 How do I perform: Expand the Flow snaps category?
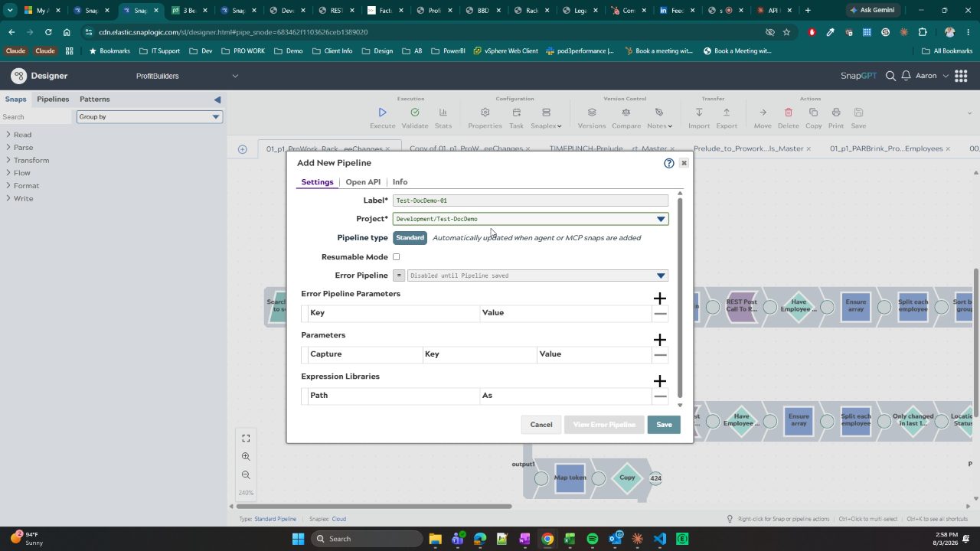[x=18, y=173]
